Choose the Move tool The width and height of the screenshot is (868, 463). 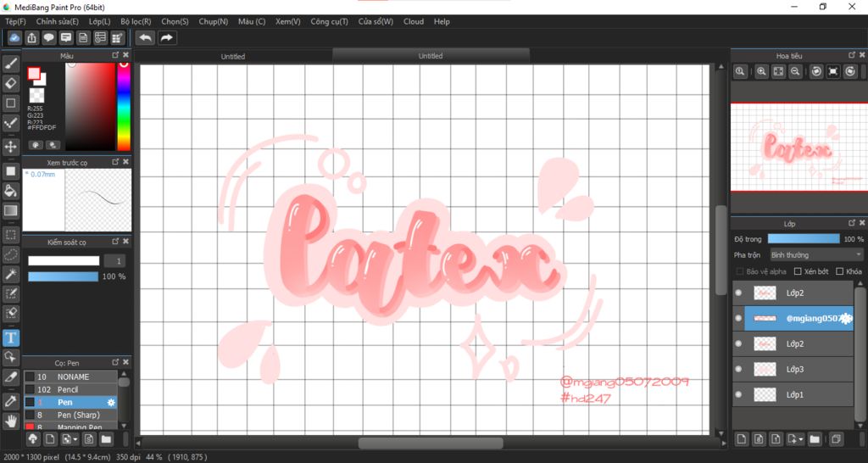click(10, 147)
